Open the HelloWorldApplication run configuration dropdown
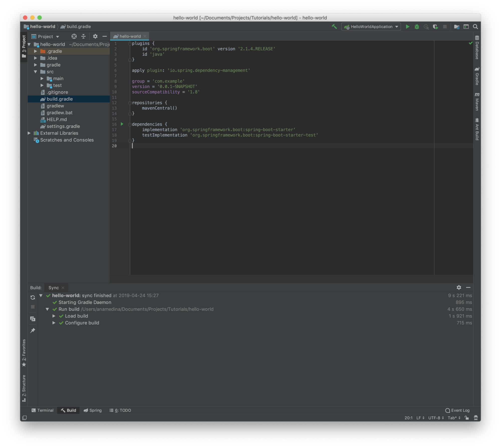501x448 pixels. click(x=371, y=27)
